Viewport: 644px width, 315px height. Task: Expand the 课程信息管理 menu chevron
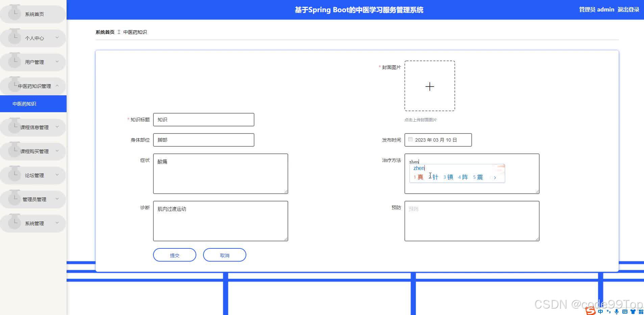tap(57, 127)
